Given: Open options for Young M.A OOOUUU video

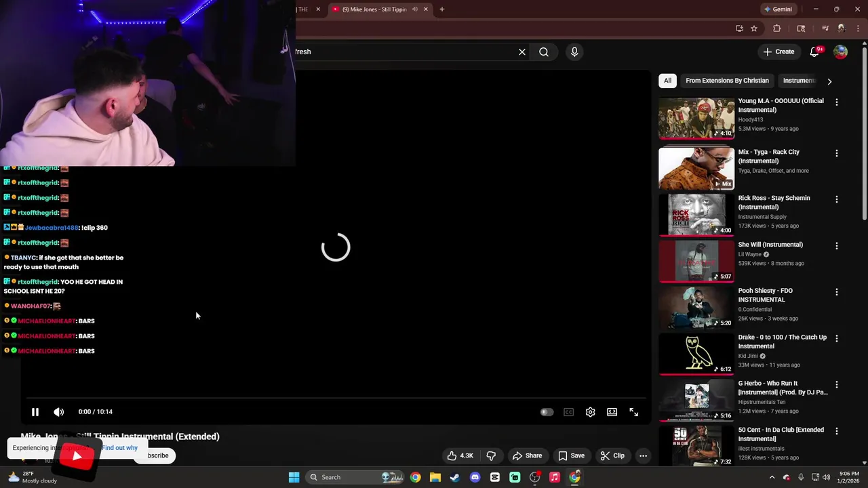Looking at the screenshot, I should 836,102.
